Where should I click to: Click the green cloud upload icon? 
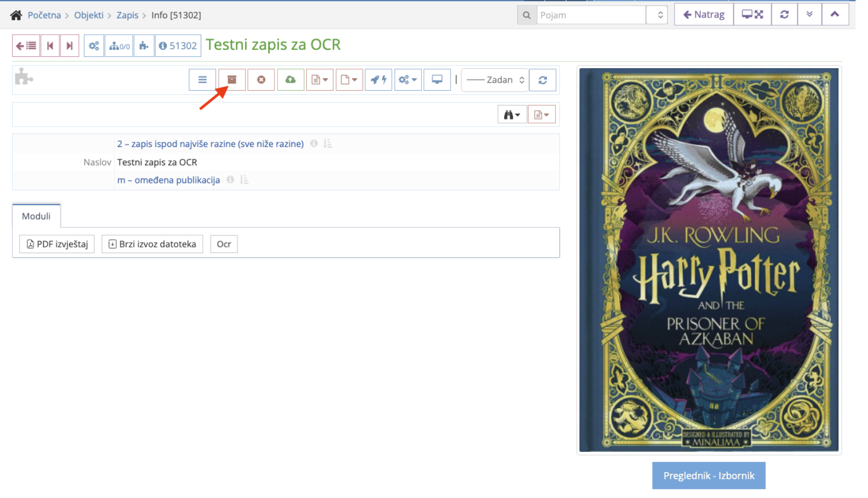pyautogui.click(x=290, y=79)
